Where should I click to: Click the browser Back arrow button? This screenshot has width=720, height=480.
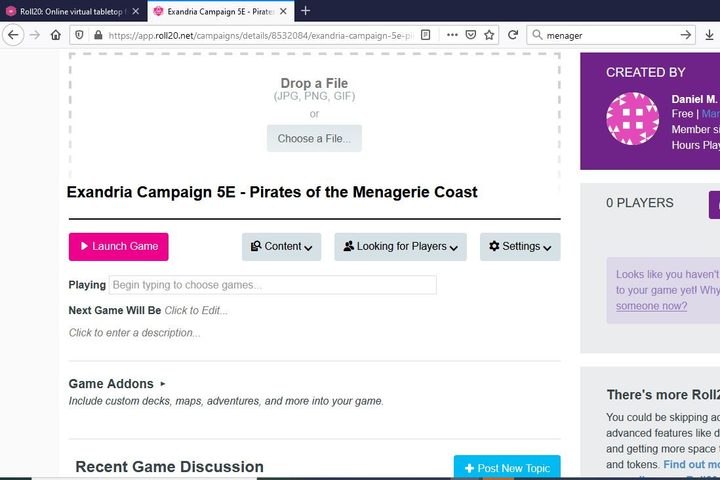point(13,35)
